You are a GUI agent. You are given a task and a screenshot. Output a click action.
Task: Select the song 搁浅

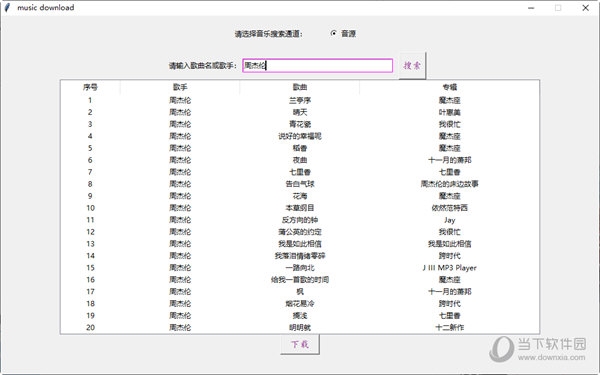click(300, 315)
